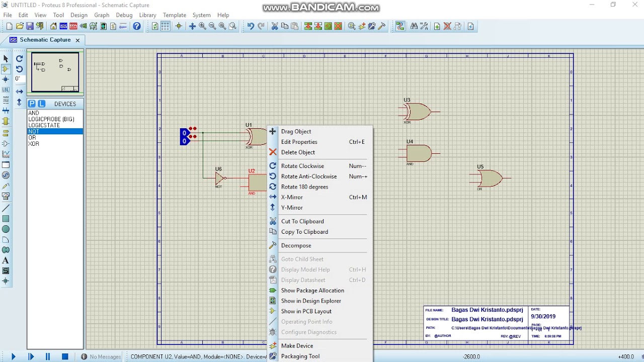This screenshot has width=644, height=362.
Task: Open the help question-mark icon
Action: coord(136,26)
